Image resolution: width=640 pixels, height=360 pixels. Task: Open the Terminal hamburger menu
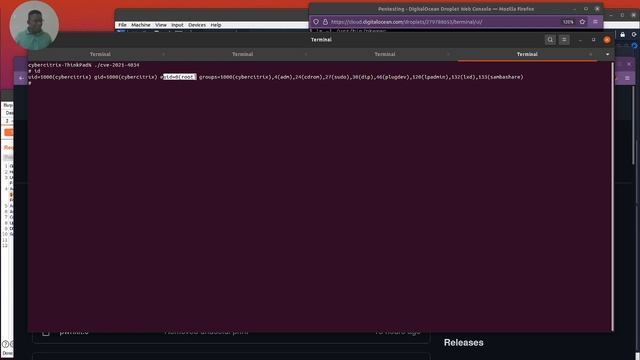(x=564, y=40)
